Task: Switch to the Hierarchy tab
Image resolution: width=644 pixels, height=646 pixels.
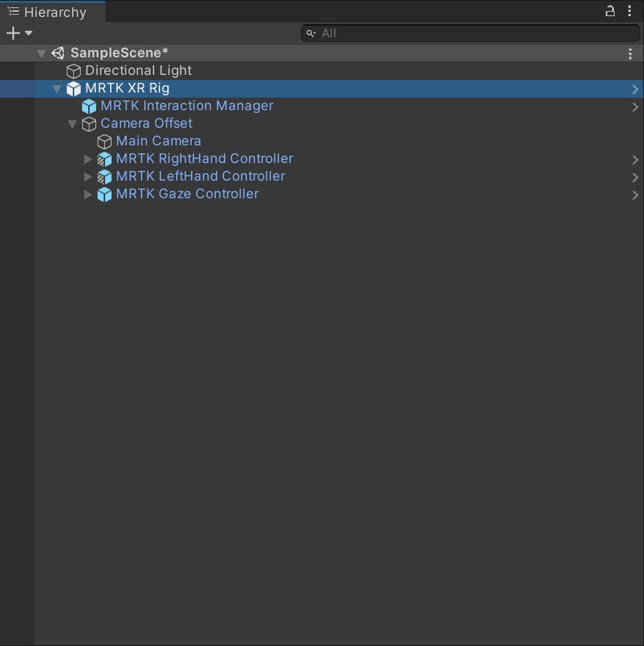Action: click(51, 12)
